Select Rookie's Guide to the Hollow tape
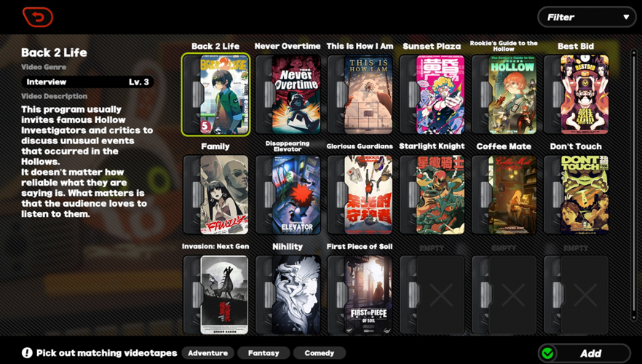 pos(504,95)
